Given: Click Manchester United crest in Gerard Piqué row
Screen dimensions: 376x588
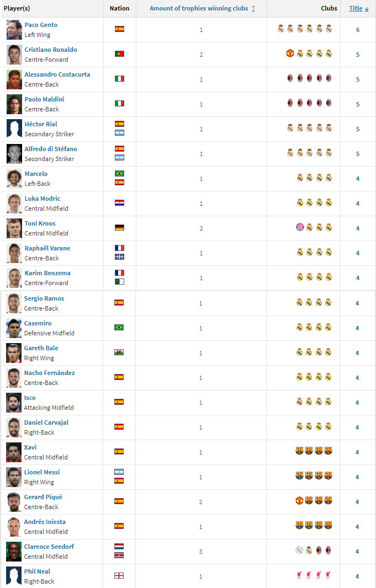Looking at the screenshot, I should tap(299, 501).
